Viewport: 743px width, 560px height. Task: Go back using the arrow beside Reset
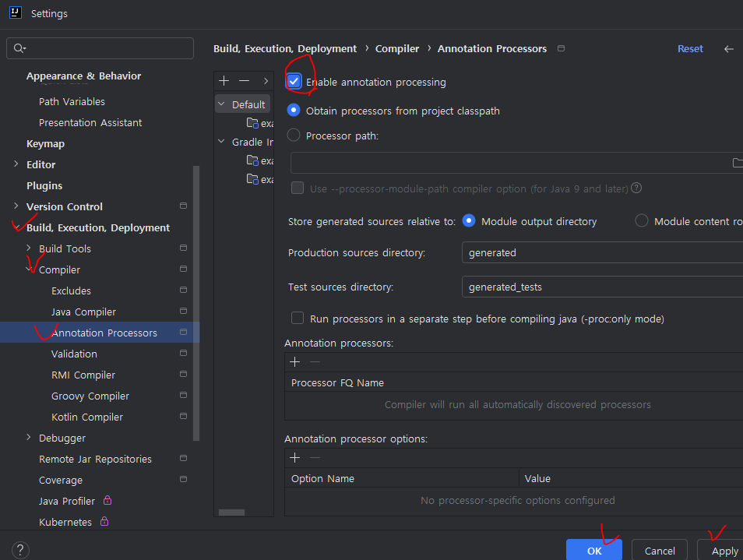pyautogui.click(x=729, y=49)
